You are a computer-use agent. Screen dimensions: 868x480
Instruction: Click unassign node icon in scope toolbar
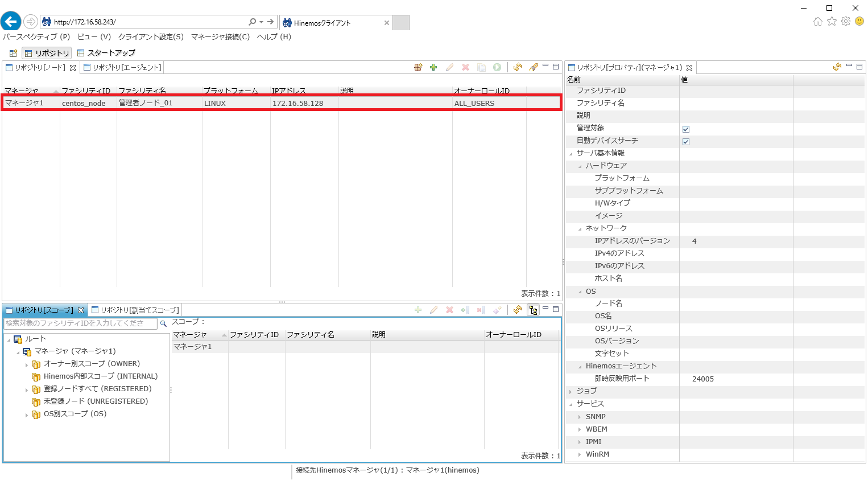point(481,310)
